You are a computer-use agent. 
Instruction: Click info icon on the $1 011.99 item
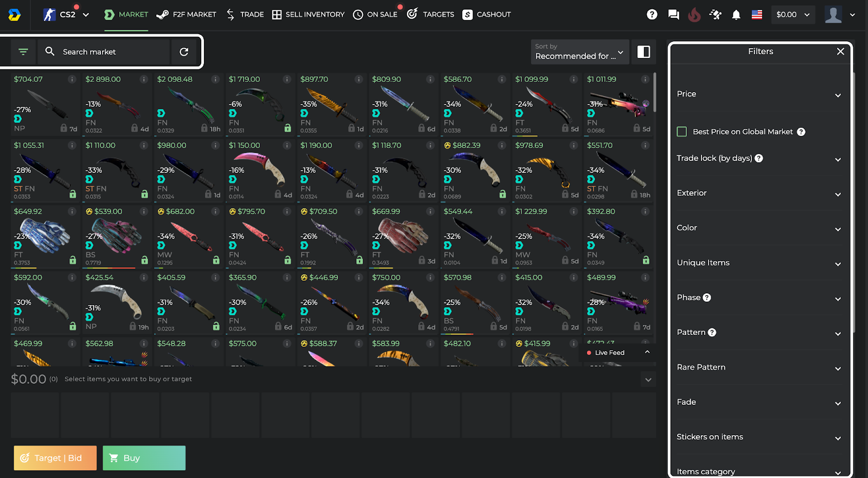coord(645,79)
